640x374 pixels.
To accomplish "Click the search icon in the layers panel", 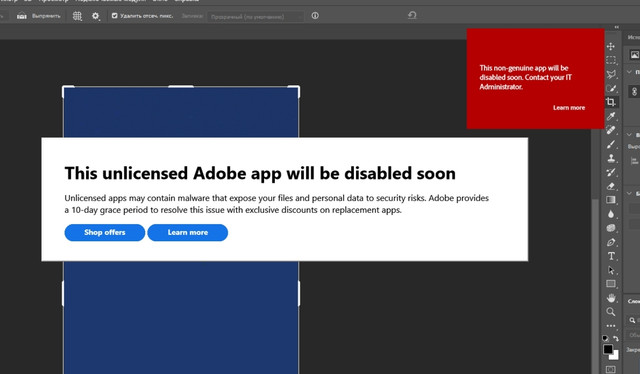I will pyautogui.click(x=632, y=321).
